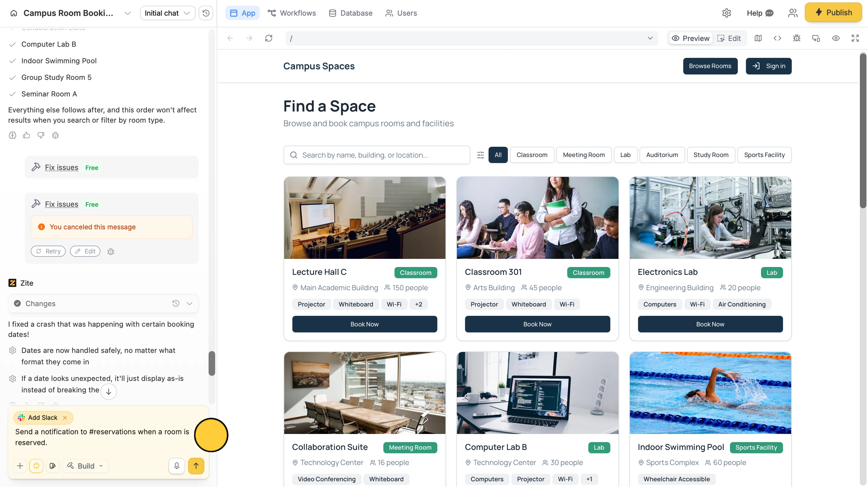
Task: Filter rooms by Sports Facility
Action: (764, 155)
